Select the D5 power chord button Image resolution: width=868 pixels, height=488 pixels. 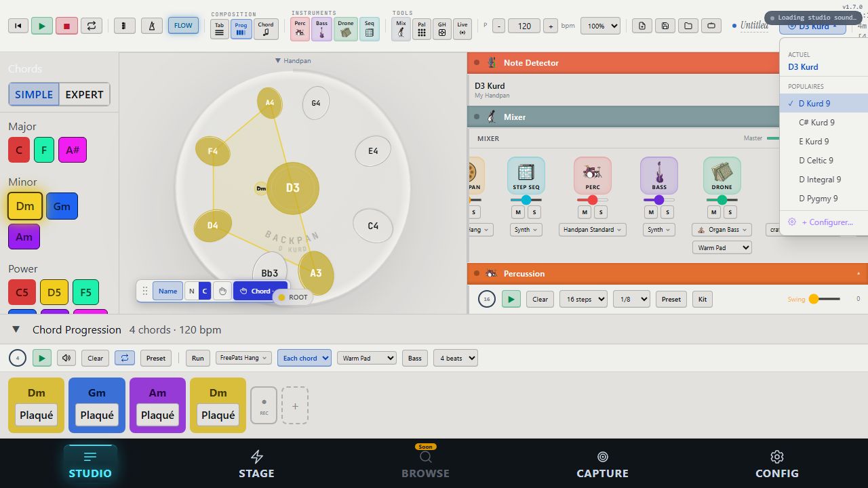tap(54, 292)
